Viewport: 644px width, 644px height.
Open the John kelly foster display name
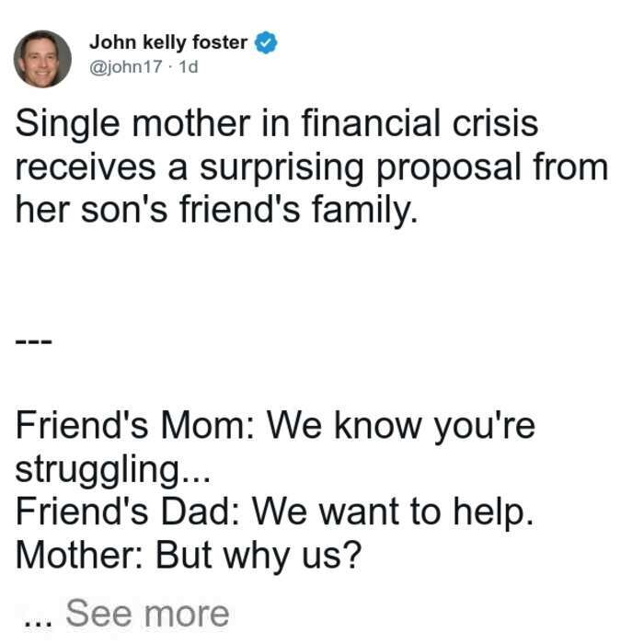[x=168, y=42]
